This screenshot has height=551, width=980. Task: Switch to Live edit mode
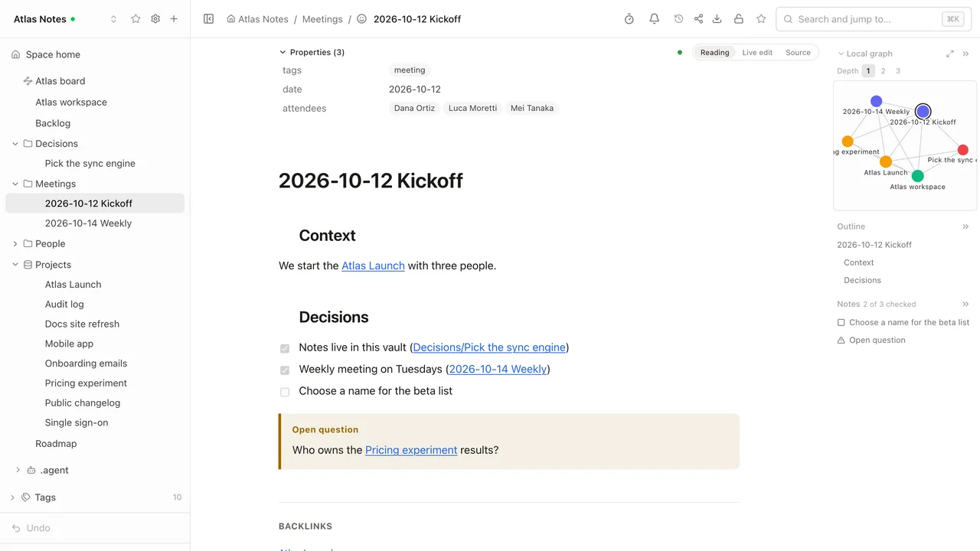[757, 53]
